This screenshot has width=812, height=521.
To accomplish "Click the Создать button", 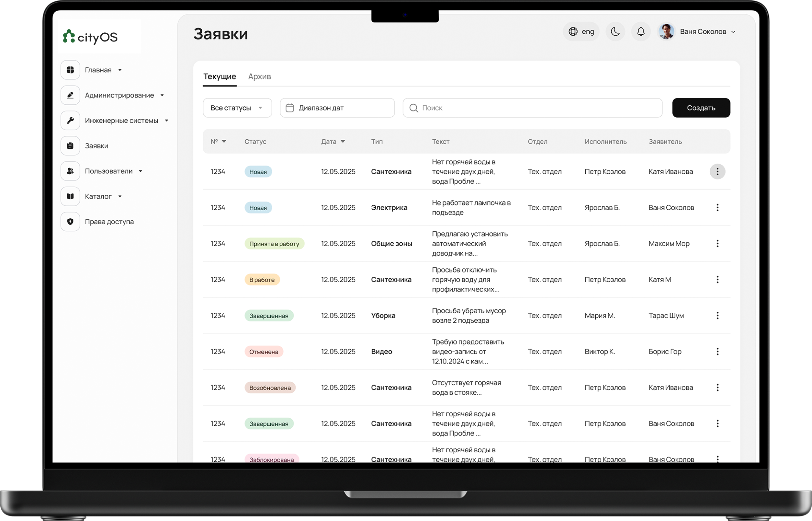I will pyautogui.click(x=701, y=108).
